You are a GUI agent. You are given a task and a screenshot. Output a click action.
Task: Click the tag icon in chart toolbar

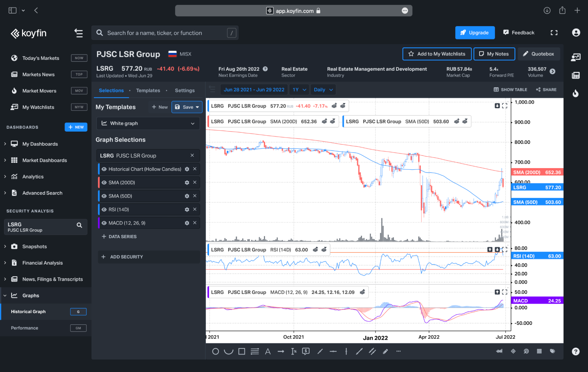(552, 351)
